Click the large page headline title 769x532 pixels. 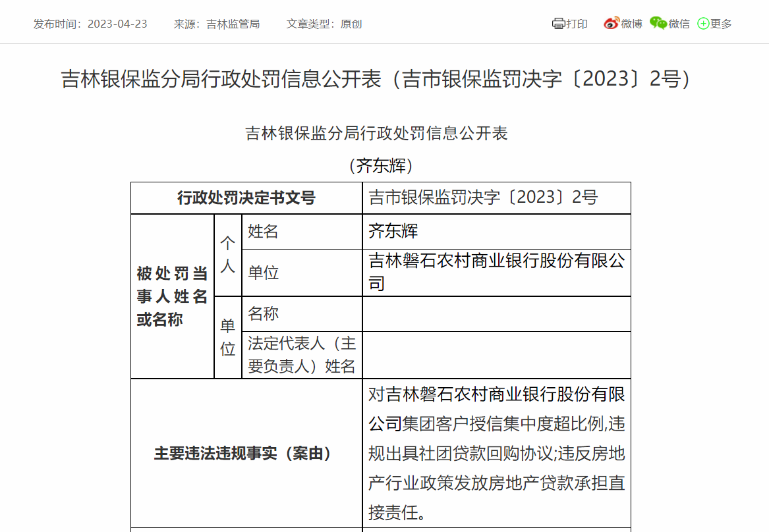(x=376, y=79)
